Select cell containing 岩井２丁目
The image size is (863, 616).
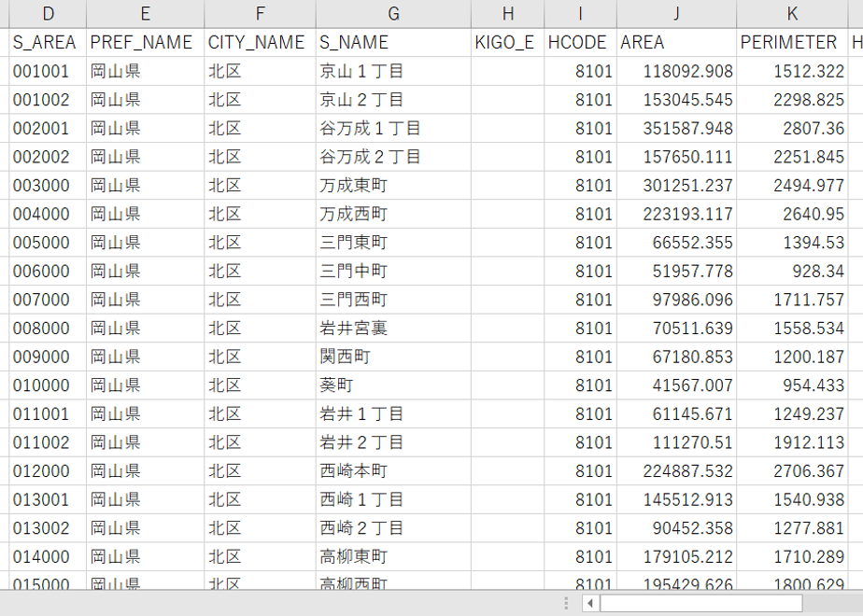pyautogui.click(x=393, y=442)
